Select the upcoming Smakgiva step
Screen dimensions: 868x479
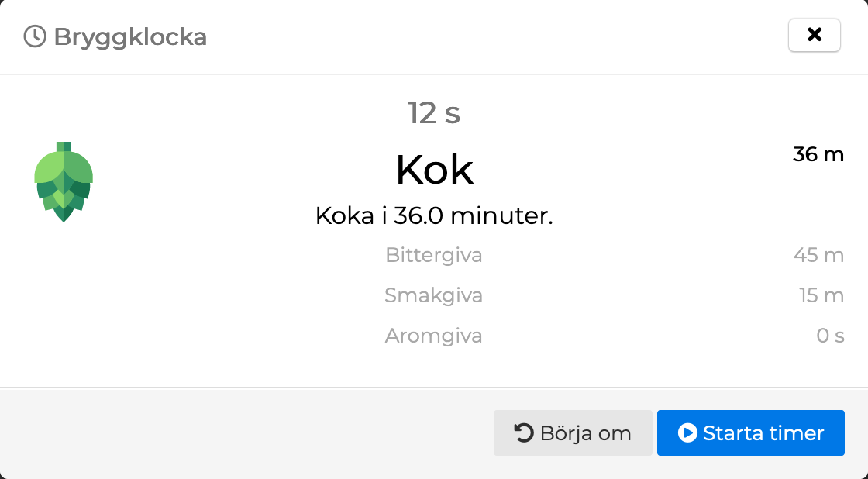click(x=434, y=295)
